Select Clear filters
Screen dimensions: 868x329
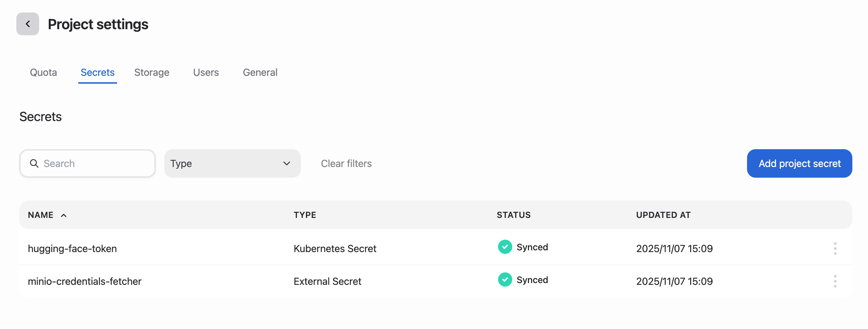346,163
